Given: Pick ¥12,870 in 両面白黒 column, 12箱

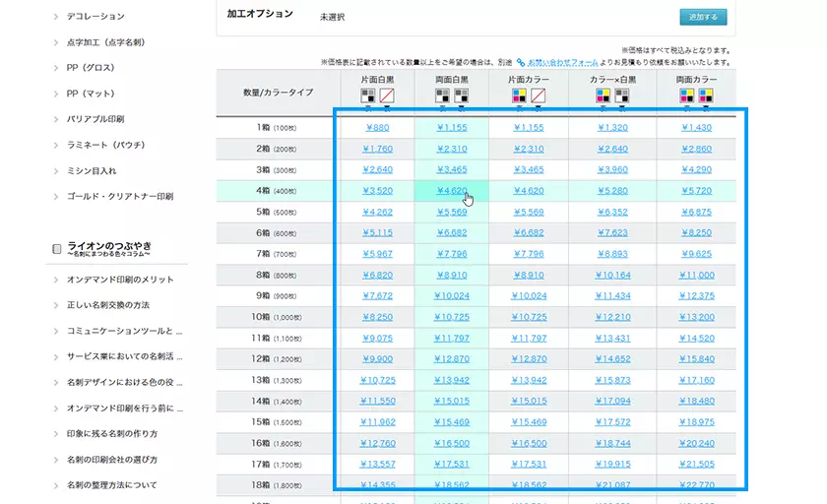Looking at the screenshot, I should point(452,359).
